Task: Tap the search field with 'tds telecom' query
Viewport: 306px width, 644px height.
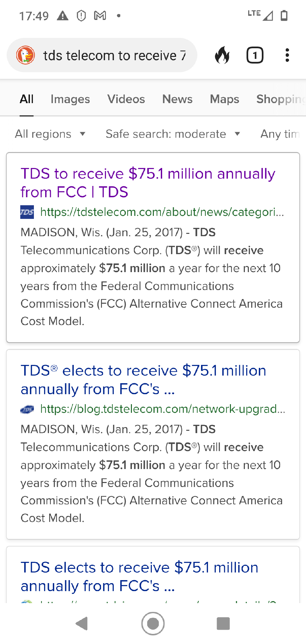Action: [x=115, y=55]
